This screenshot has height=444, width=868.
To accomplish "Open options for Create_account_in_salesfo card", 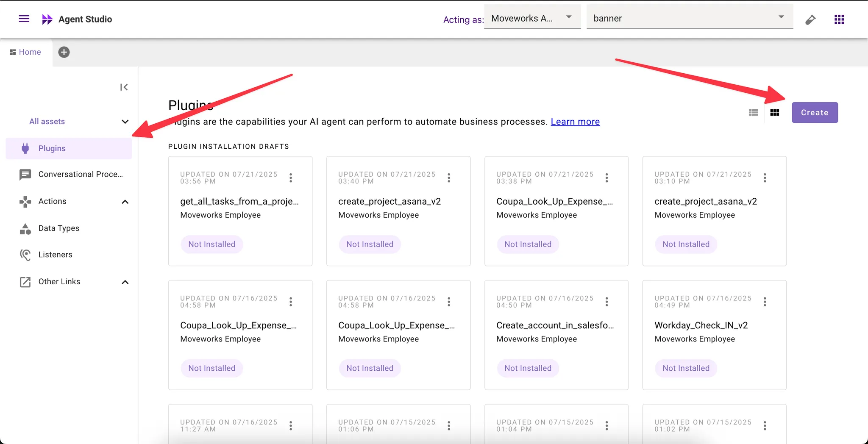I will tap(607, 302).
